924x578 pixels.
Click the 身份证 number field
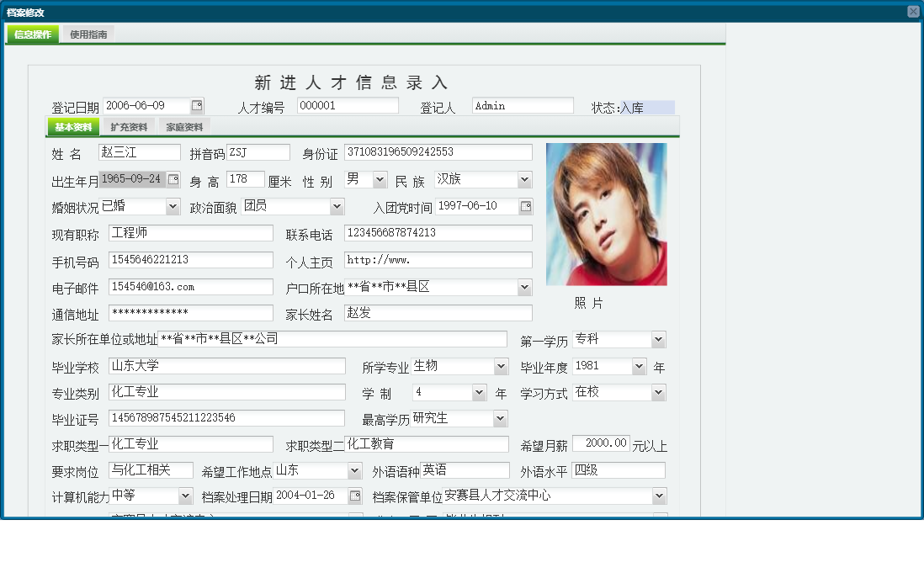438,152
